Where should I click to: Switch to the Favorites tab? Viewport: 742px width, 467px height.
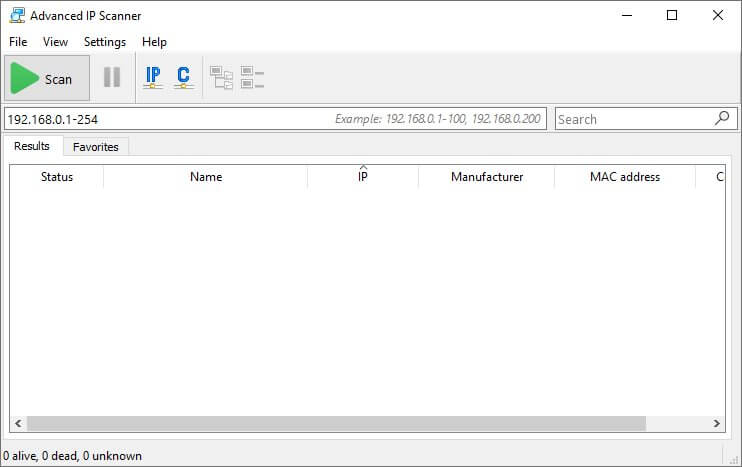96,147
